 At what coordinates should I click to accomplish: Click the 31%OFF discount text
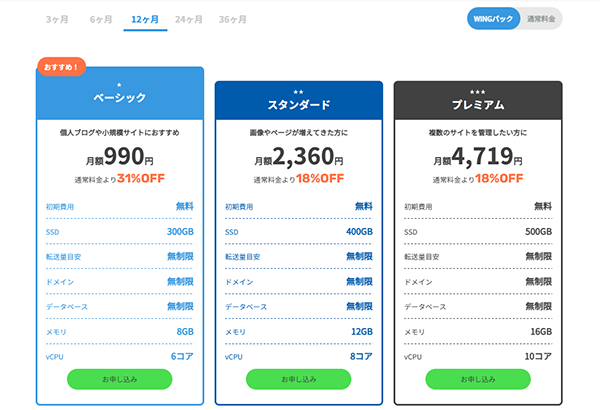coord(141,178)
